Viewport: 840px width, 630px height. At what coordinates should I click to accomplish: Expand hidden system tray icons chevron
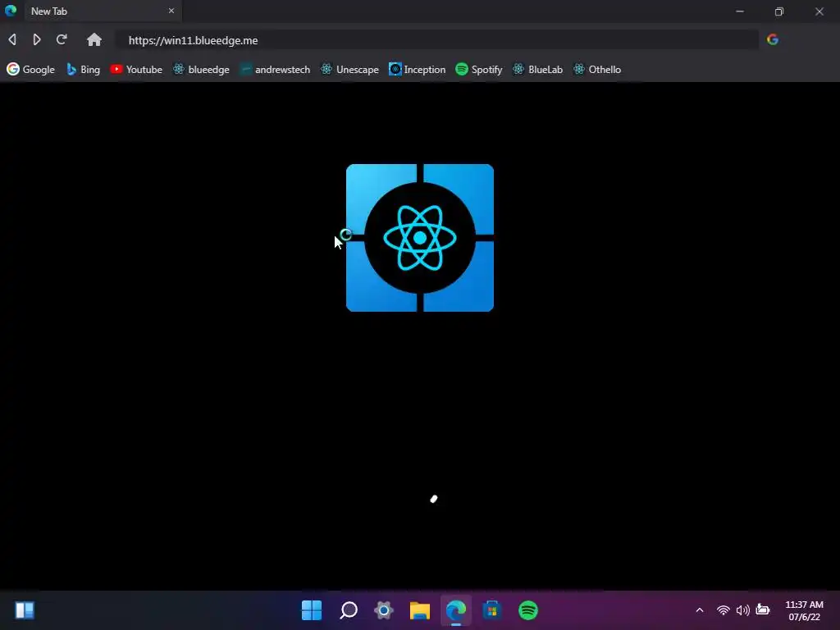[x=700, y=610]
